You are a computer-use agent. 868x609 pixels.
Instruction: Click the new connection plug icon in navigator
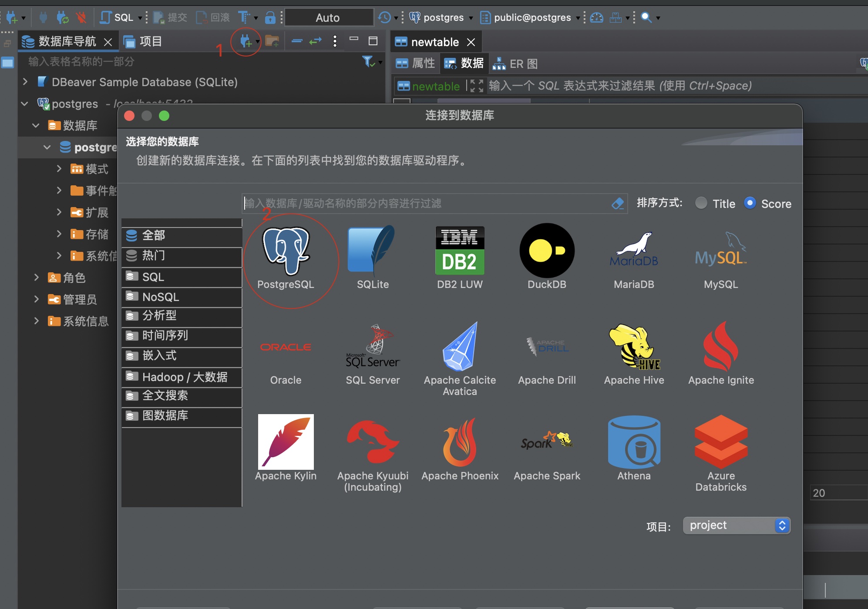point(245,41)
